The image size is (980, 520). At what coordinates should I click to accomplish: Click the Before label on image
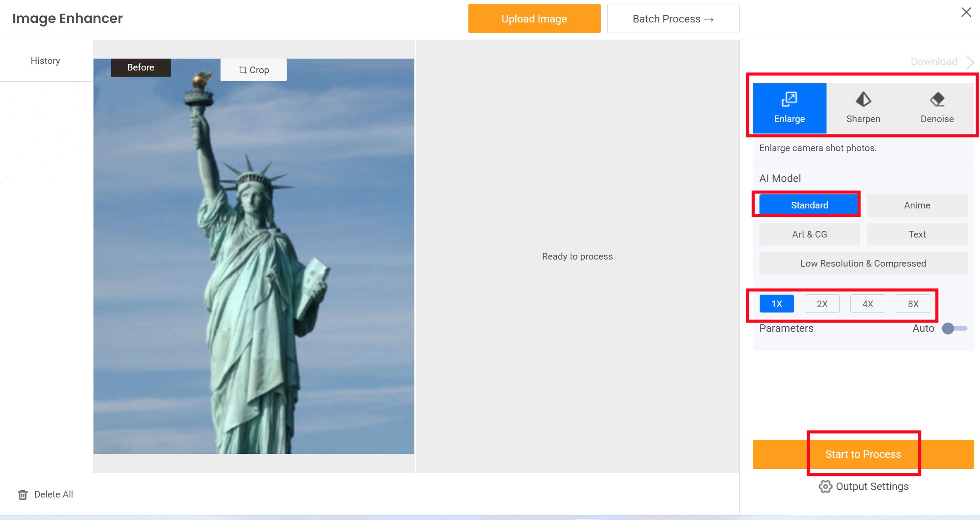141,67
